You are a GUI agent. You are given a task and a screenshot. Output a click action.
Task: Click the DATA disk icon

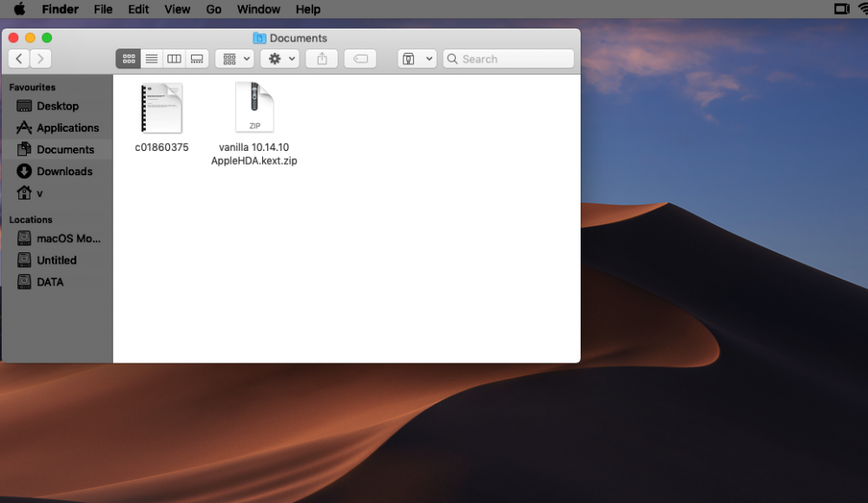[x=23, y=282]
